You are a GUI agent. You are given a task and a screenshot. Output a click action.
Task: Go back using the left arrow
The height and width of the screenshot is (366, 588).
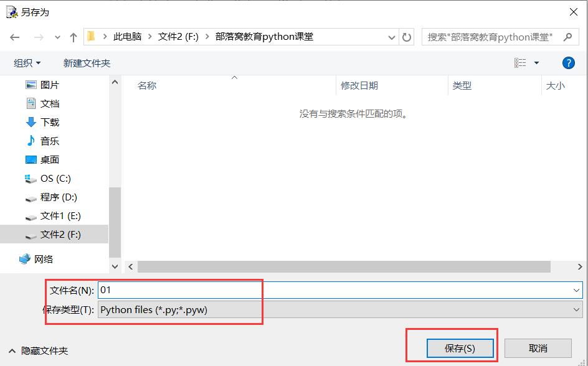14,37
